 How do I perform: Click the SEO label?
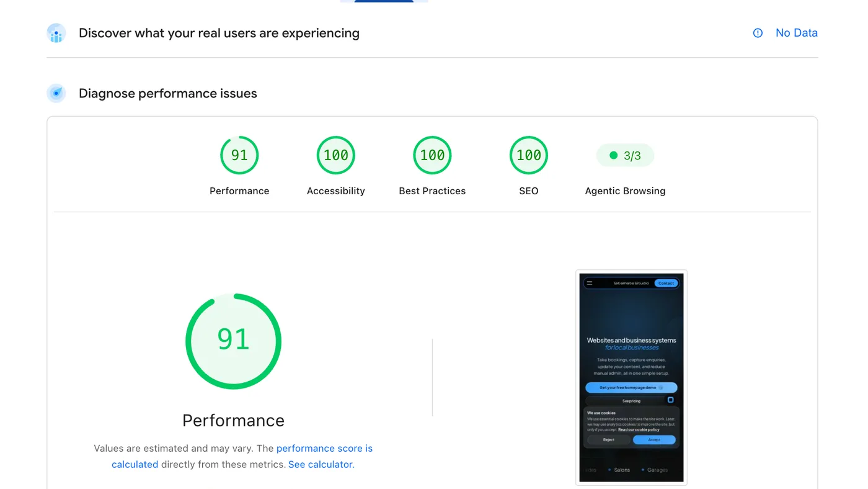pos(529,191)
